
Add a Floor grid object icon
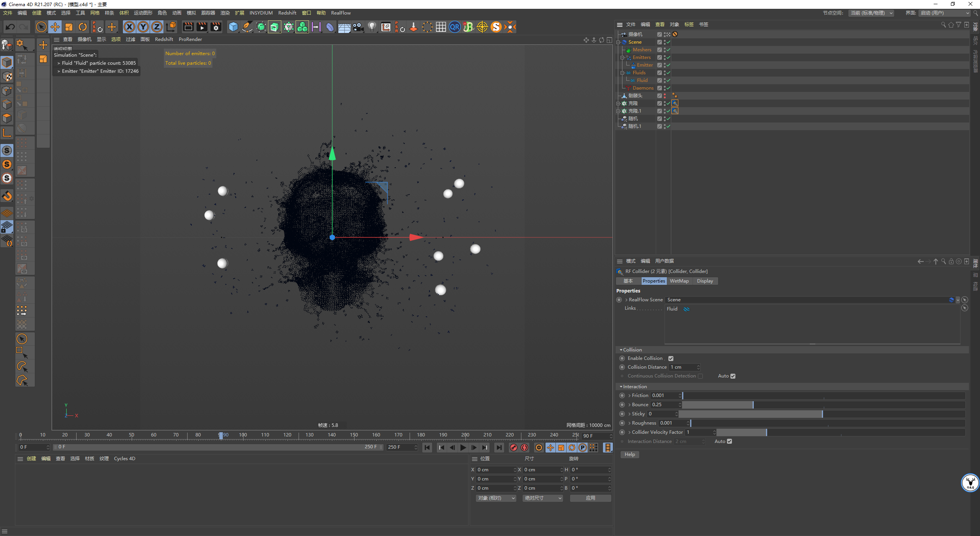tap(344, 27)
